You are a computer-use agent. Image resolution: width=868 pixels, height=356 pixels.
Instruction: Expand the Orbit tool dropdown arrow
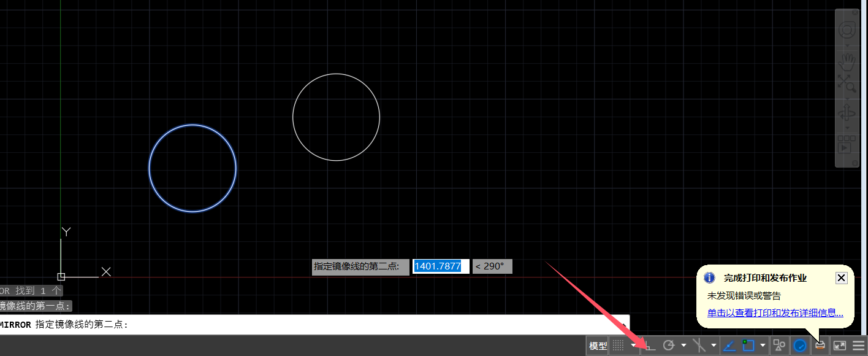(x=847, y=128)
